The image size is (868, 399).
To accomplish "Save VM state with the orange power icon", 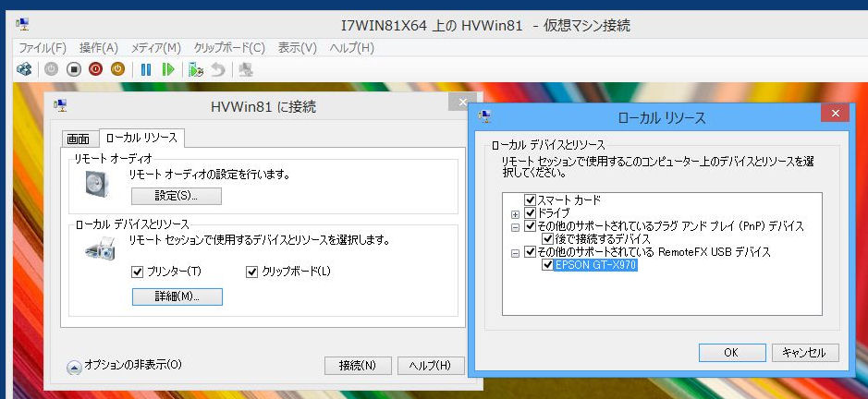I will point(117,69).
